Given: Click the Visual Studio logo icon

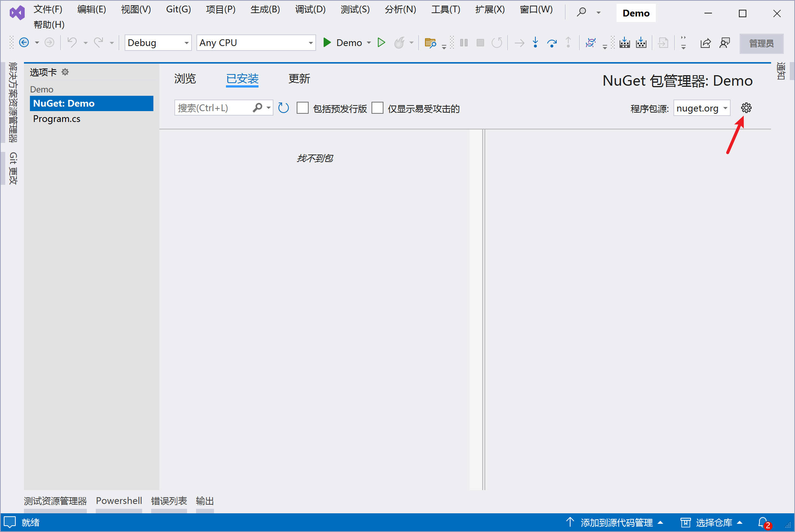Looking at the screenshot, I should coord(17,13).
